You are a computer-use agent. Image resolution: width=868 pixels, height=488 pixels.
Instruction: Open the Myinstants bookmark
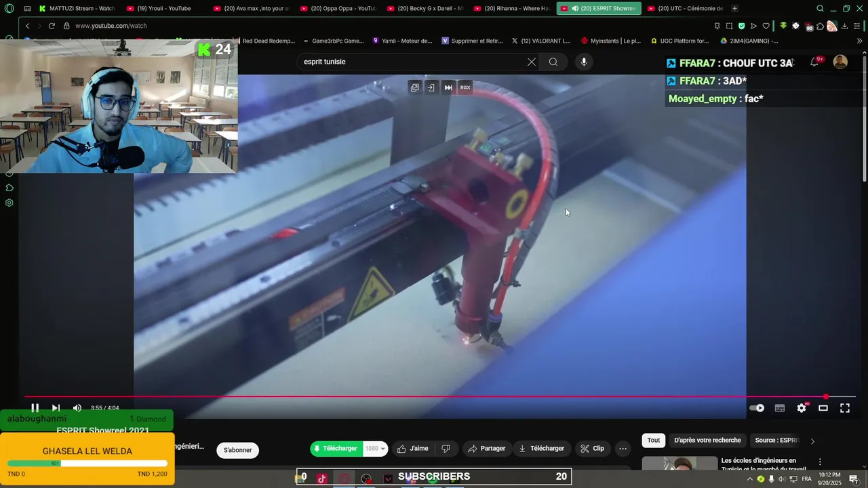[610, 41]
